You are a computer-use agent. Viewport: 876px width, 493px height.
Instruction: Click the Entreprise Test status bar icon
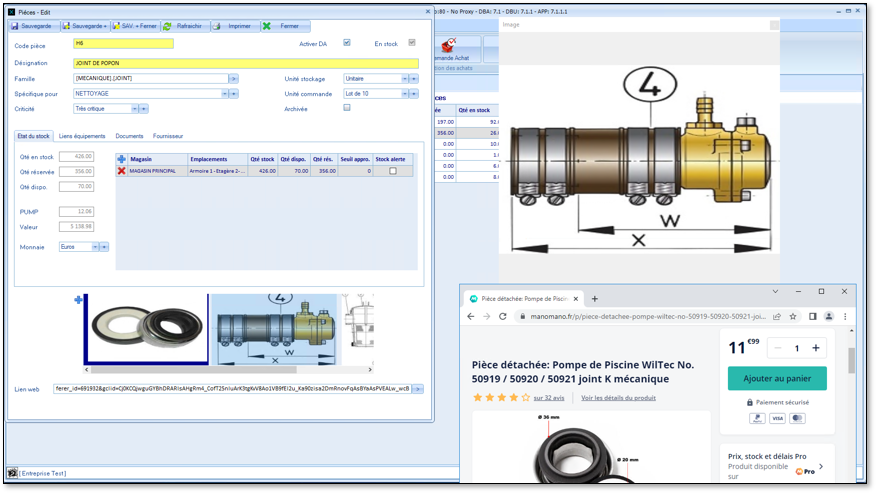click(12, 473)
